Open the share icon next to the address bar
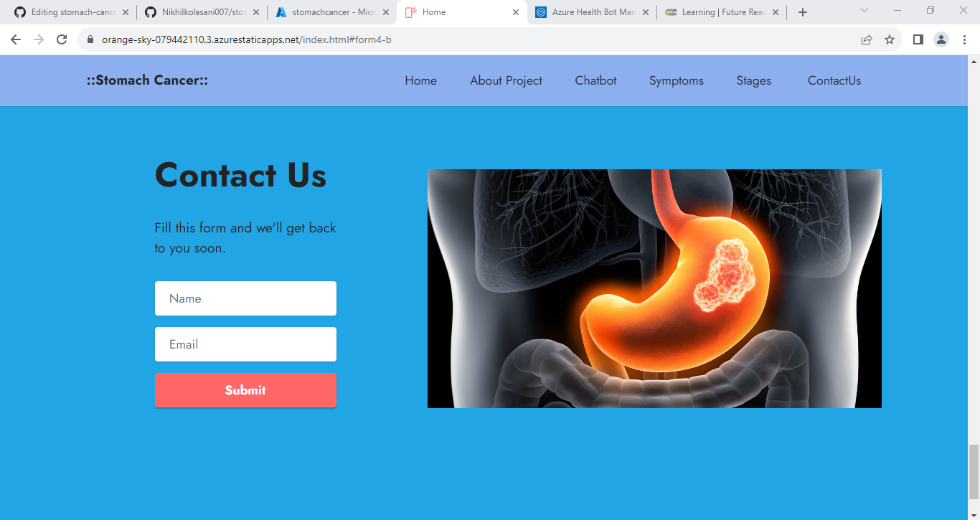980x520 pixels. [x=867, y=39]
